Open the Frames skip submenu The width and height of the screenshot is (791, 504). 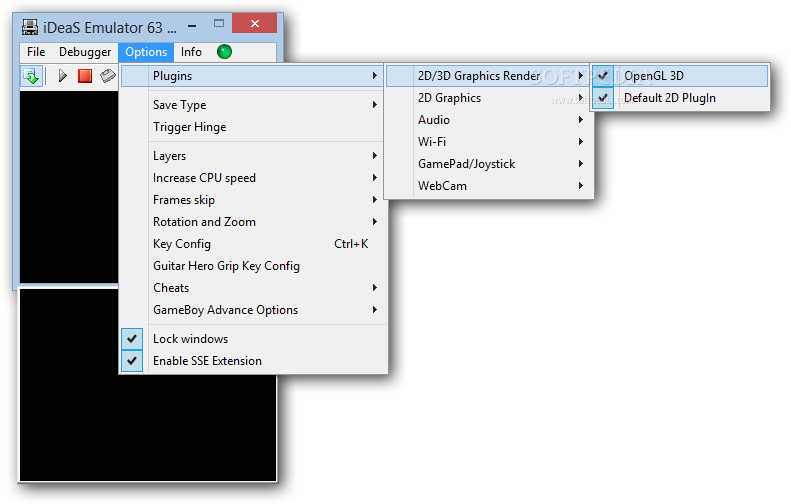point(252,200)
